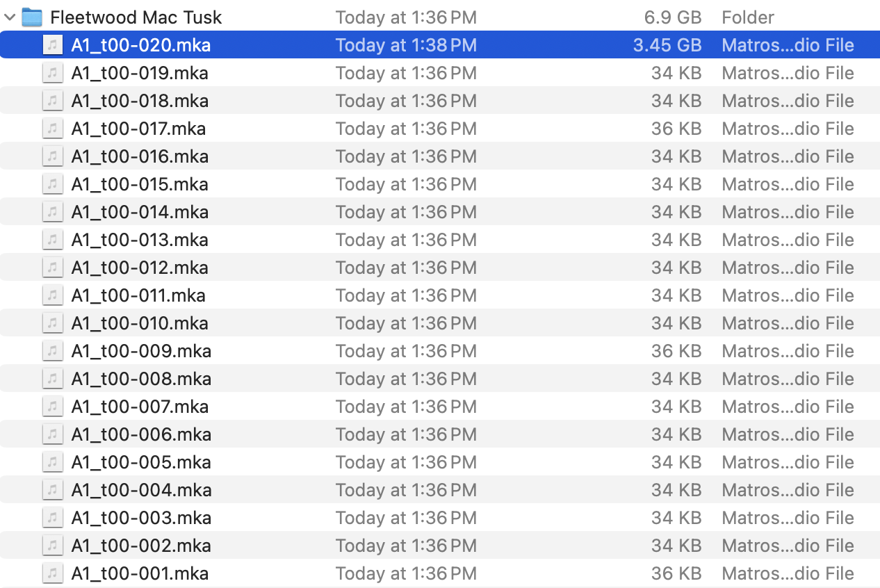This screenshot has height=588, width=880.
Task: Collapse the Fleetwood Mac Tusk folder
Action: point(10,17)
